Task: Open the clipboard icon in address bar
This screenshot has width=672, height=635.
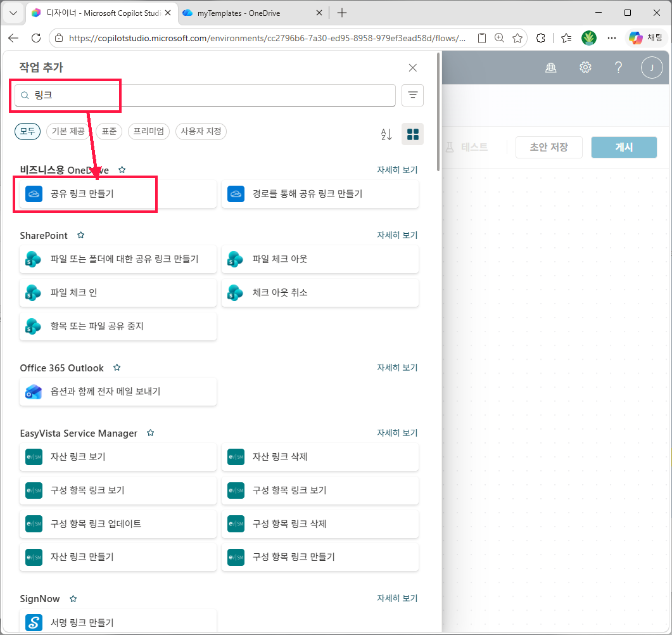Action: [x=482, y=38]
